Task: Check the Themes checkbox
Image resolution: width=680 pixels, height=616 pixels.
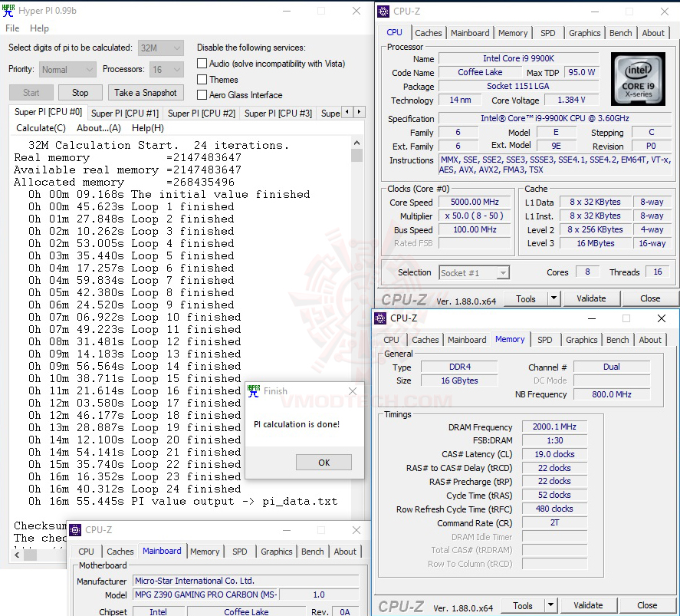Action: tap(202, 79)
